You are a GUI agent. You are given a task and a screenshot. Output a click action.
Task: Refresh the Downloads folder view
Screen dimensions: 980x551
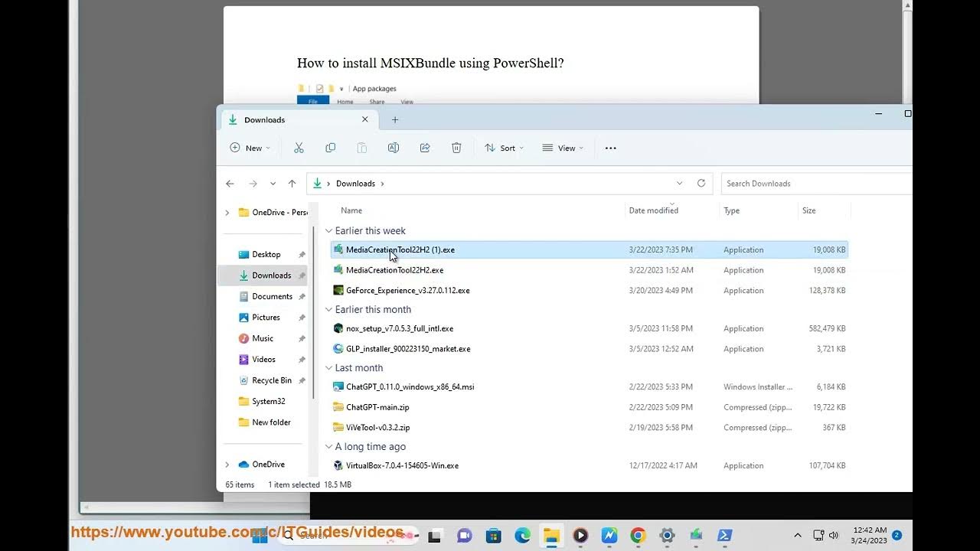coord(701,184)
